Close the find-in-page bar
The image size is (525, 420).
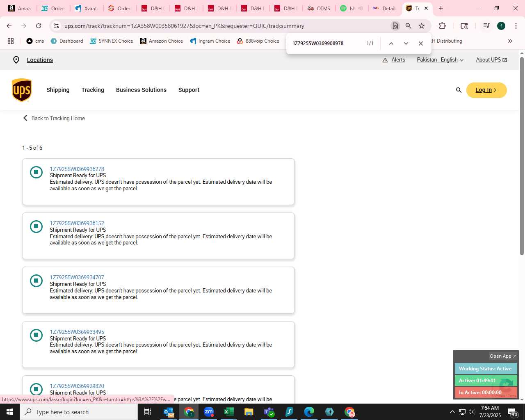tap(421, 43)
